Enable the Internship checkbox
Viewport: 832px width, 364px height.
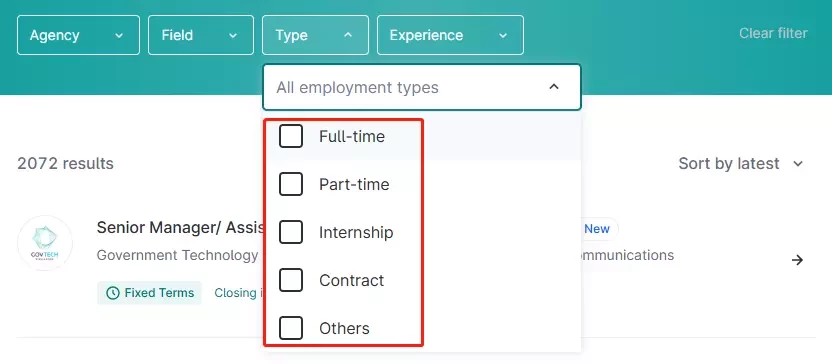tap(291, 232)
